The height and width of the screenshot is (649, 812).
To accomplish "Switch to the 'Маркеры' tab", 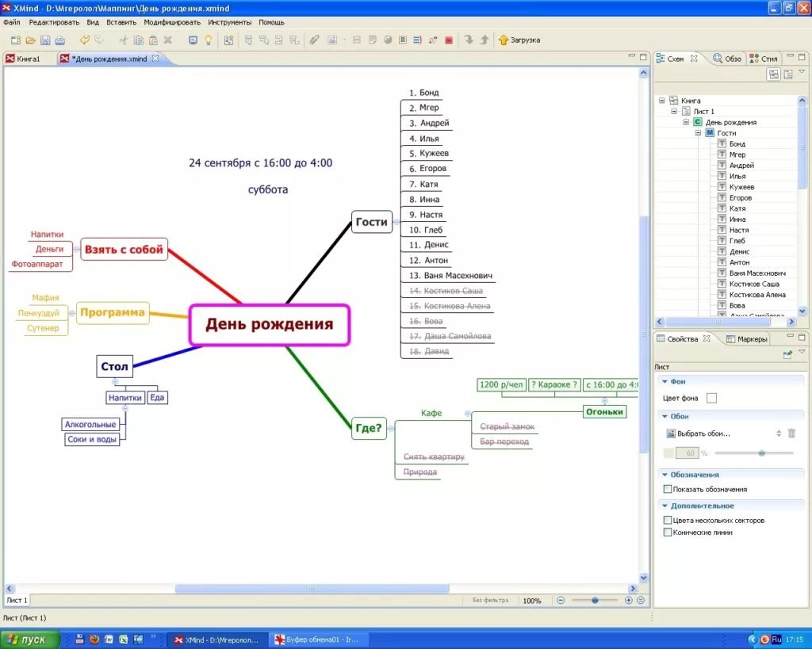I will tap(747, 339).
